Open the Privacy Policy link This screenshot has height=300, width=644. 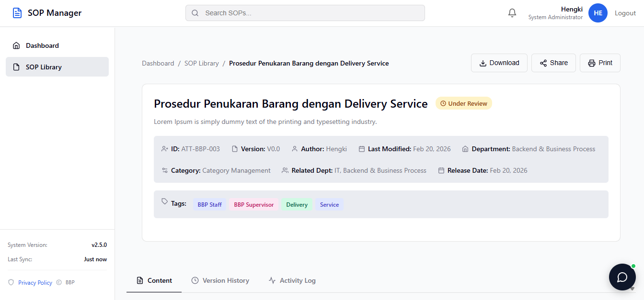pyautogui.click(x=35, y=283)
